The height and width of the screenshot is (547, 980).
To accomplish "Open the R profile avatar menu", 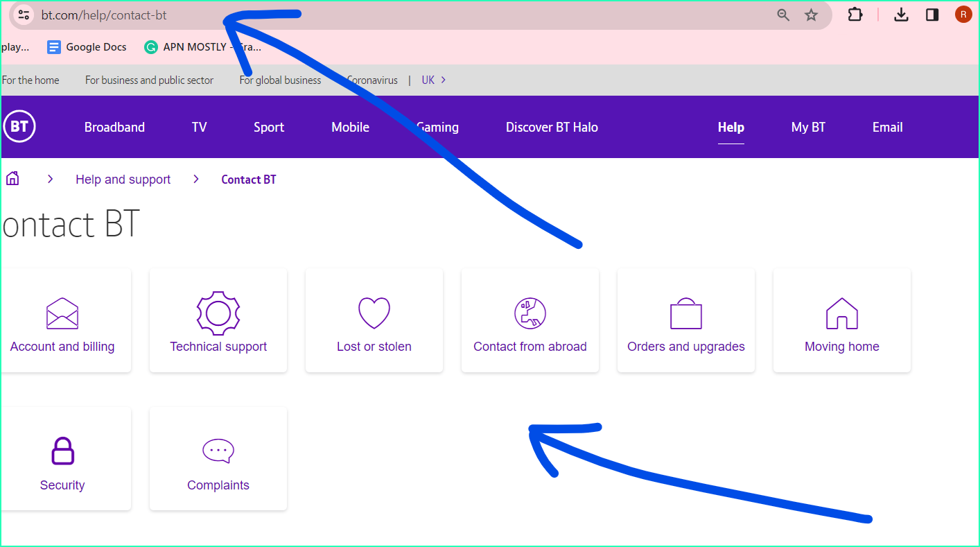I will pyautogui.click(x=963, y=14).
